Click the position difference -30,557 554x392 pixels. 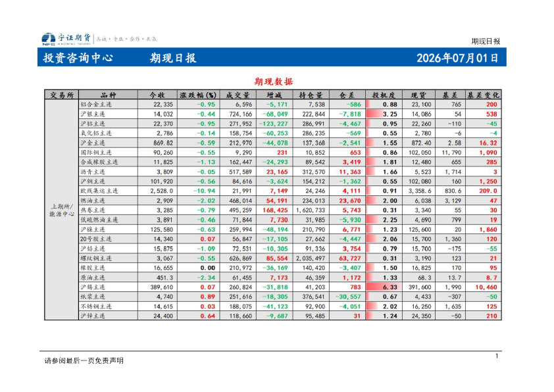tap(348, 297)
